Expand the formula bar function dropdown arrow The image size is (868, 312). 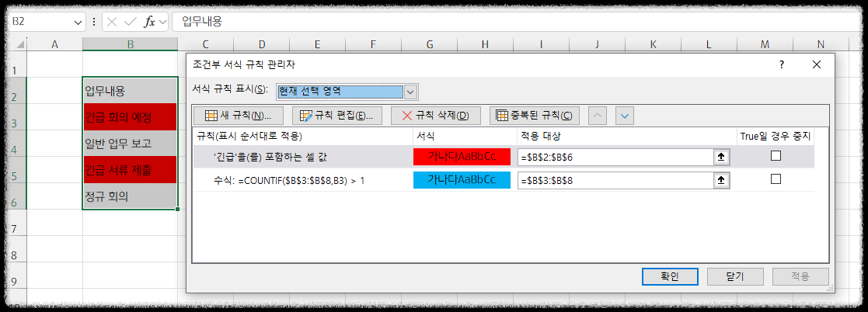point(162,22)
